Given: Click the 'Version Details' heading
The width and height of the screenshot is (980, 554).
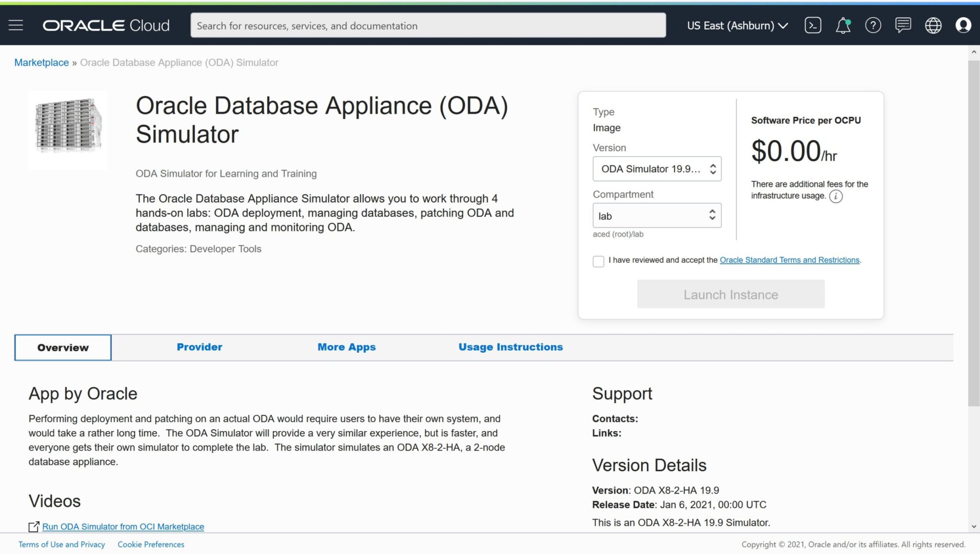Looking at the screenshot, I should click(649, 465).
